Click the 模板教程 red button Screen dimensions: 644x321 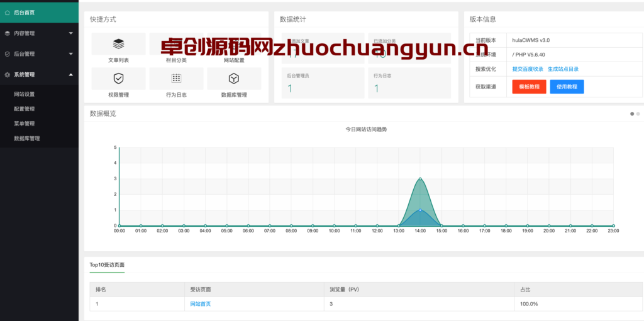coord(529,87)
